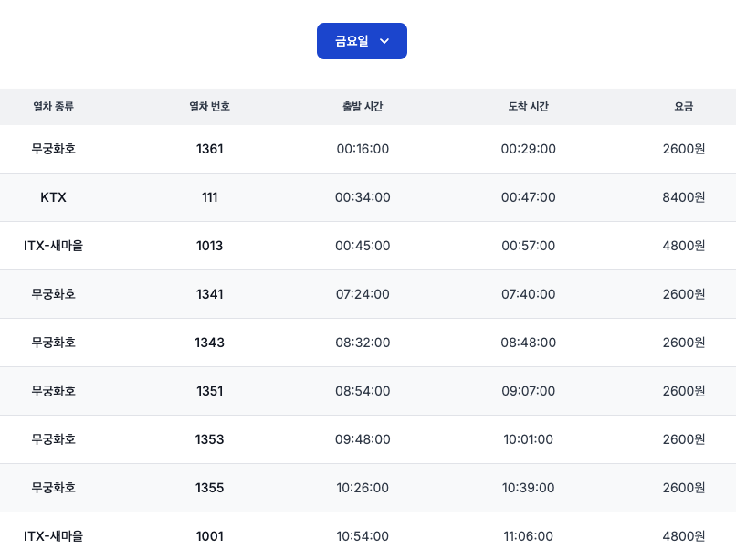
Task: Click 무궁화호 in the 1353 row
Action: [x=54, y=438]
